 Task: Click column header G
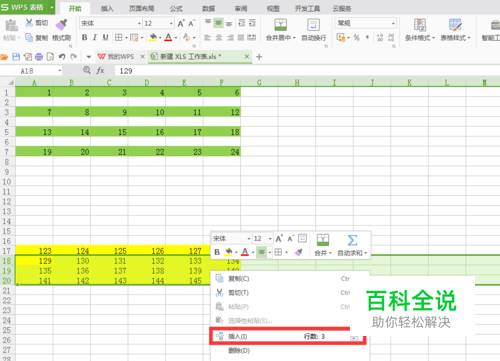pyautogui.click(x=259, y=82)
